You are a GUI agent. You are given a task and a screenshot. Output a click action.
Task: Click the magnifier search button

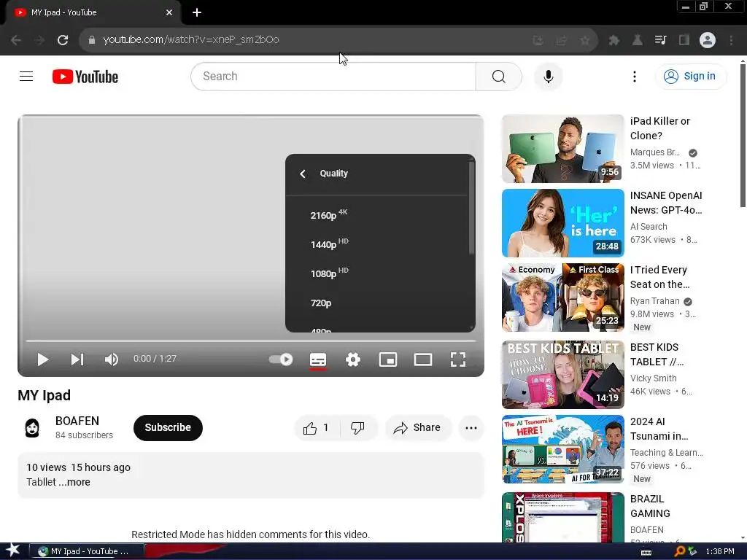point(499,76)
